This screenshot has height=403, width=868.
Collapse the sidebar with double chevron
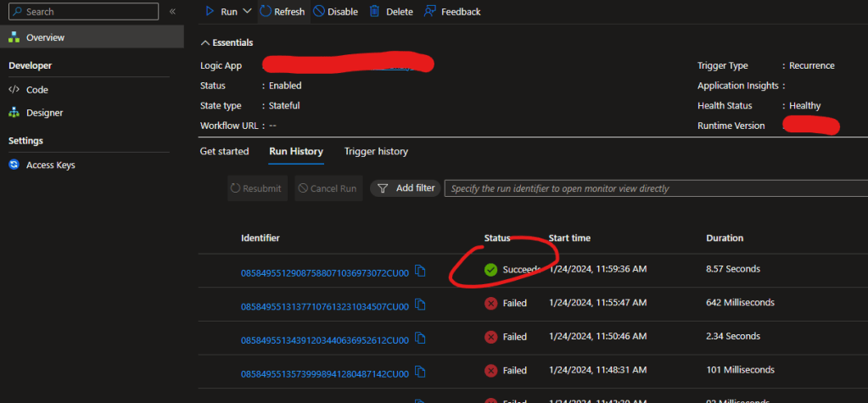tap(173, 12)
